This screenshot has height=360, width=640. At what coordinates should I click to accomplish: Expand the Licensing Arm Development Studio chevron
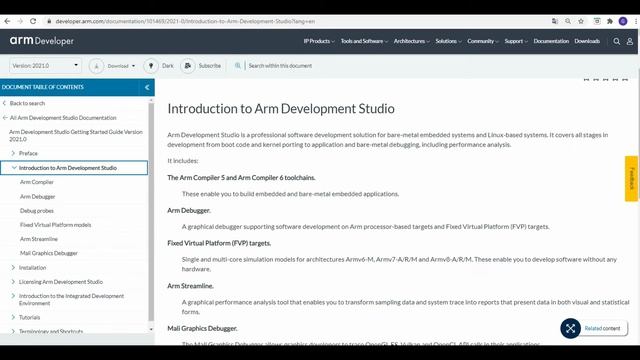(x=13, y=282)
